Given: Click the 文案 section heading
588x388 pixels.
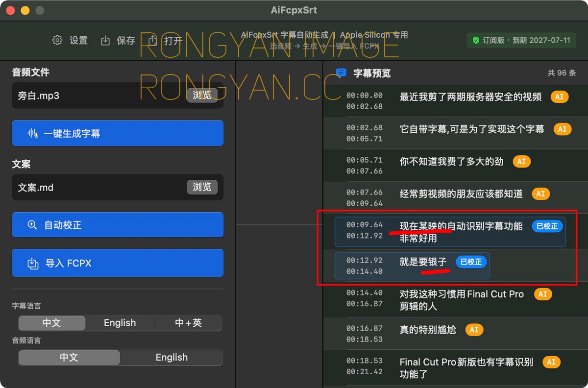Looking at the screenshot, I should coord(22,164).
